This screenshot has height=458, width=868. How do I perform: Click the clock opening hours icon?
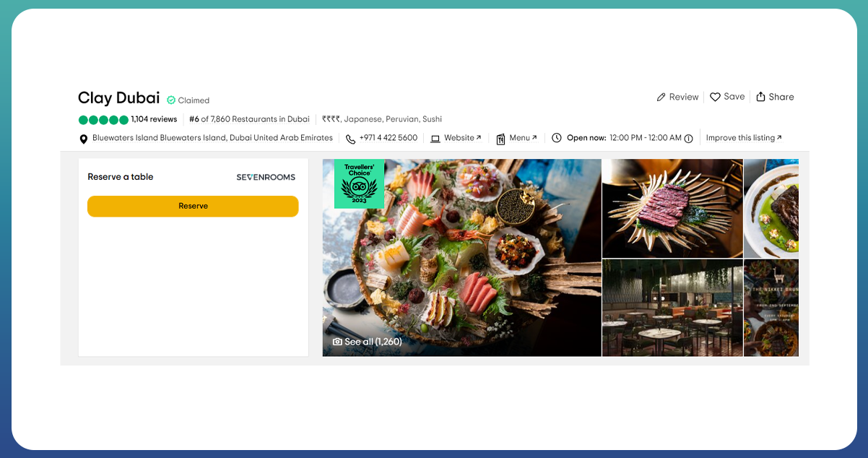point(557,138)
